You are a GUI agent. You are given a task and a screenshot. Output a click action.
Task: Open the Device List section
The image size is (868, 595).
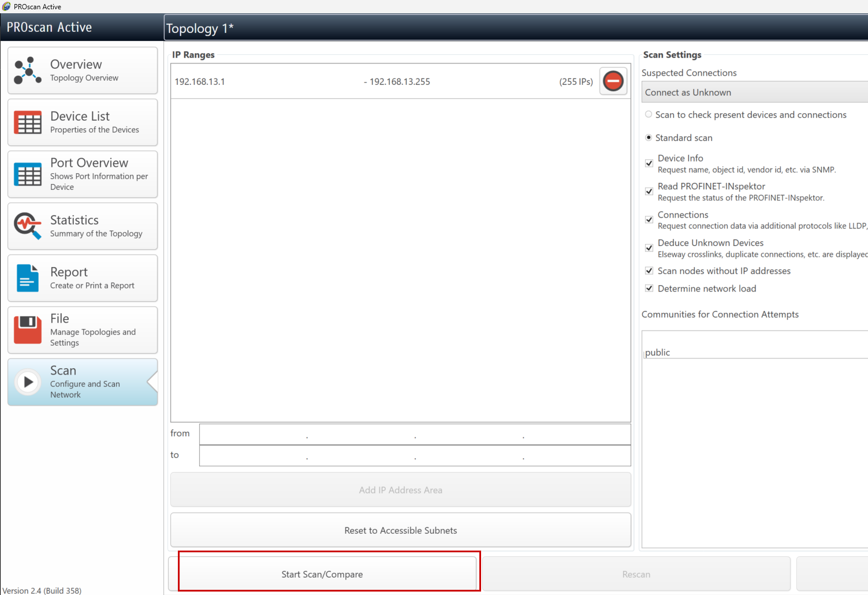tap(83, 122)
